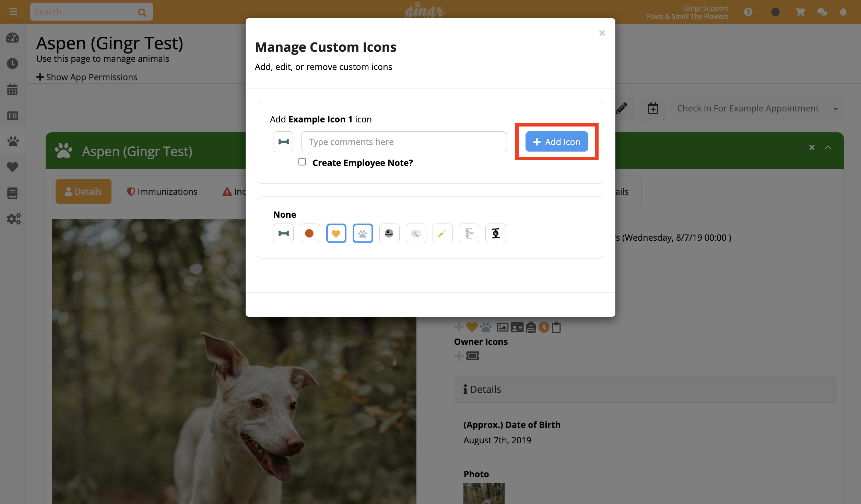This screenshot has height=504, width=861.
Task: Check the Create Employee Note checkbox
Action: [302, 161]
